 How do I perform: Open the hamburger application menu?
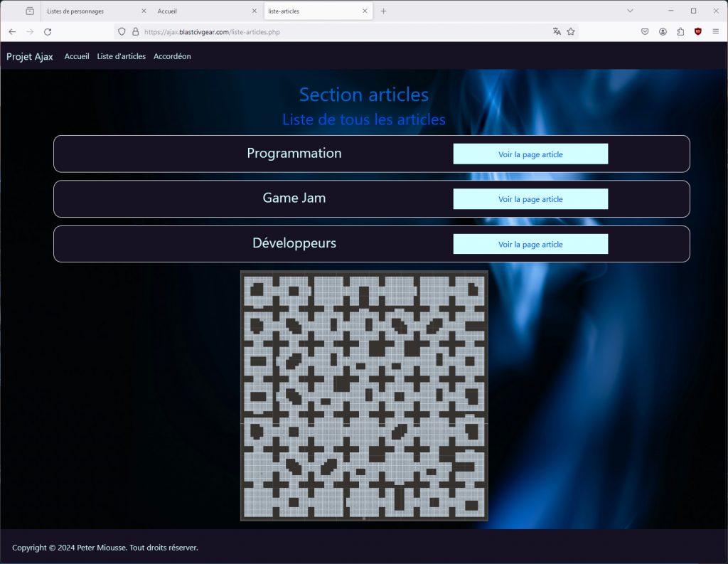[715, 31]
